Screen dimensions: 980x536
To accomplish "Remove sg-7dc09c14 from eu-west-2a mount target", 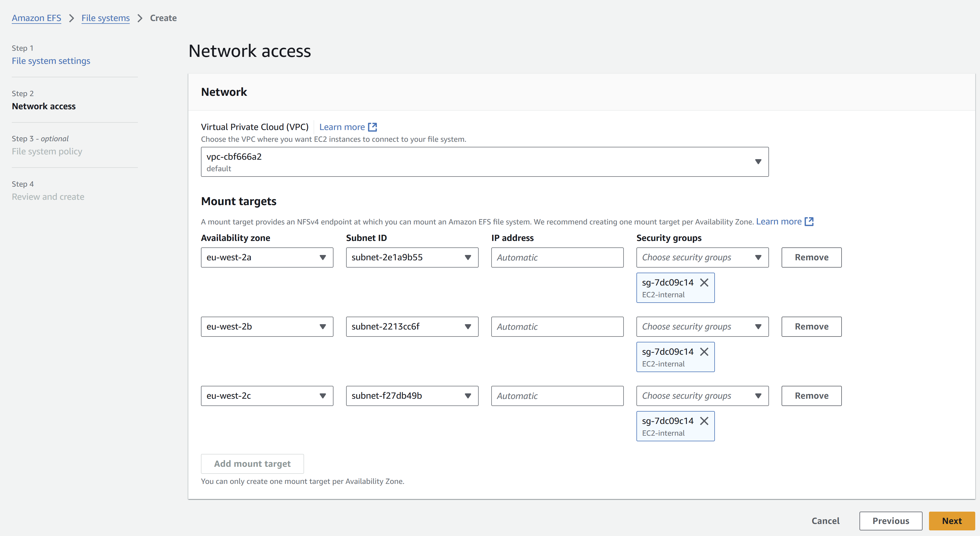I will coord(704,283).
